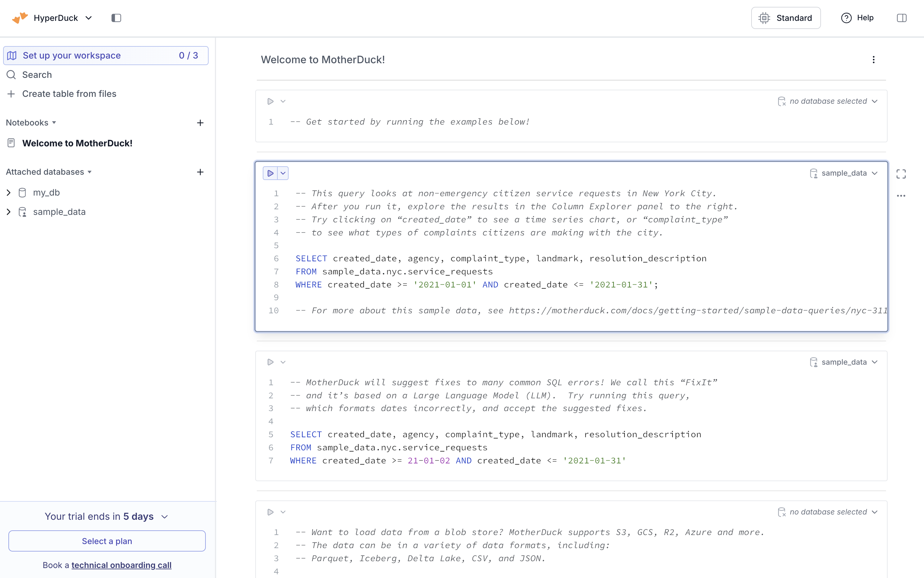
Task: Run the NYC service requests query cell
Action: (x=270, y=173)
